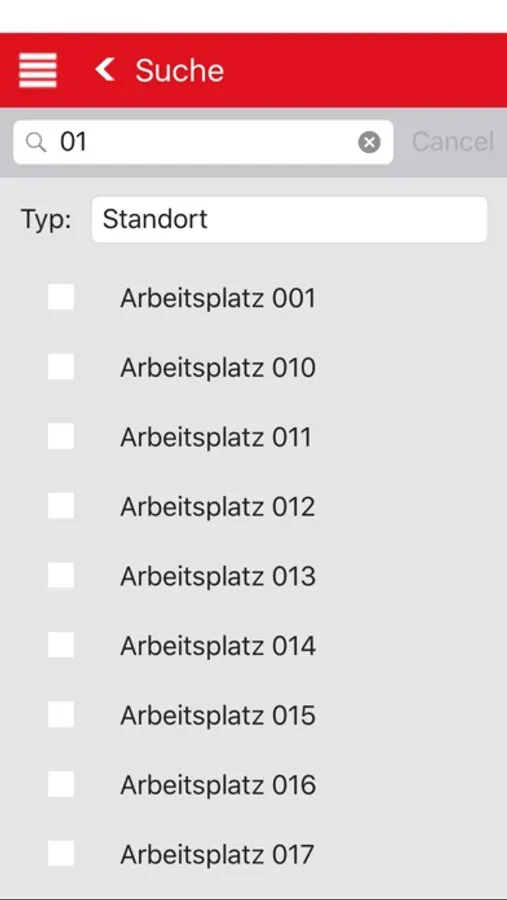Enable the Arbeitsplatz 014 checkbox

coord(61,645)
